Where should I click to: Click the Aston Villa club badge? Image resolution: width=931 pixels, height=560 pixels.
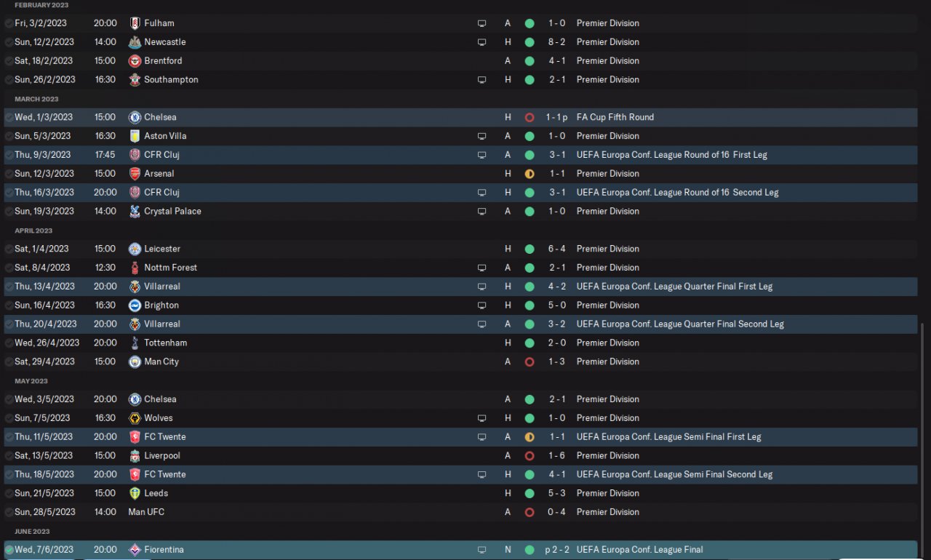point(135,136)
